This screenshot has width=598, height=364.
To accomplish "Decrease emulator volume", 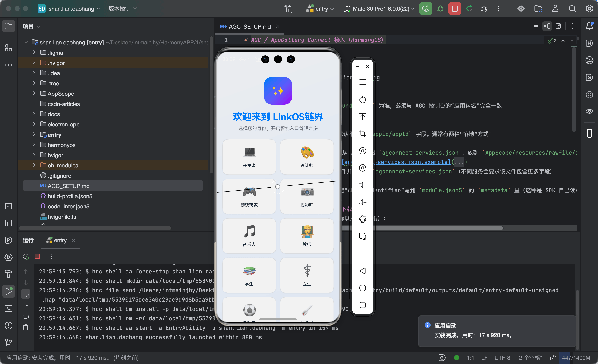I will point(362,202).
